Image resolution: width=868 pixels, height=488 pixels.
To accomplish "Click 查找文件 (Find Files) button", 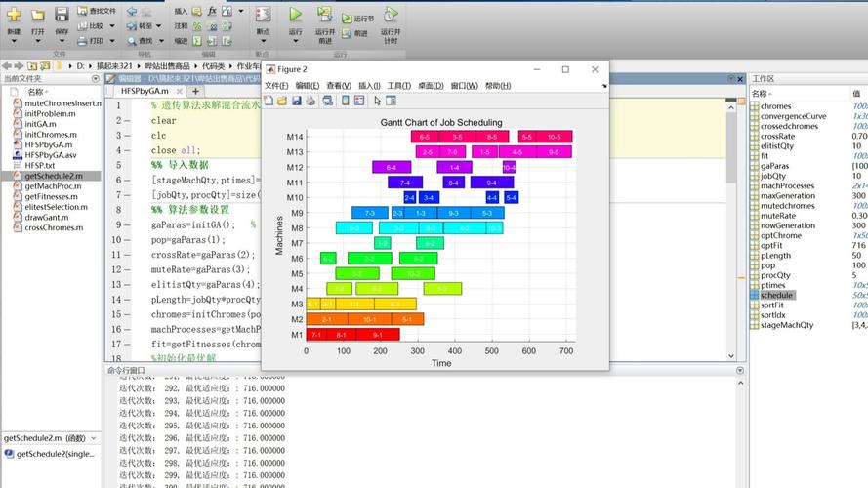I will point(96,11).
